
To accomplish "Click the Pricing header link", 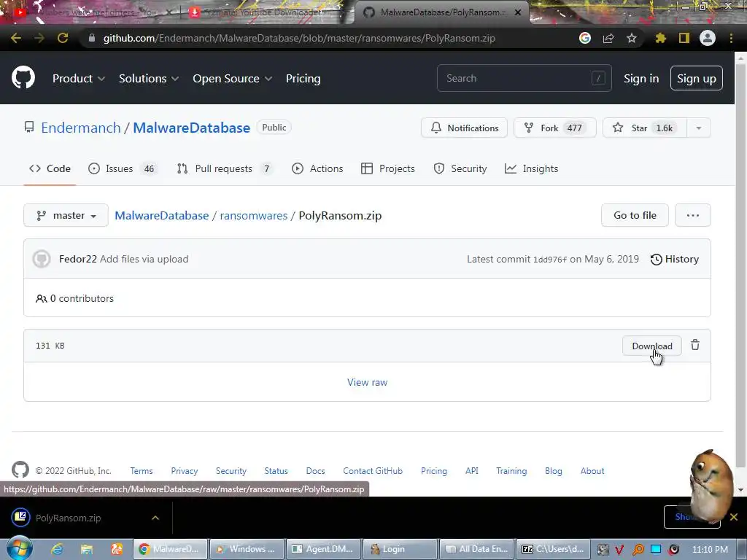I will pyautogui.click(x=303, y=79).
